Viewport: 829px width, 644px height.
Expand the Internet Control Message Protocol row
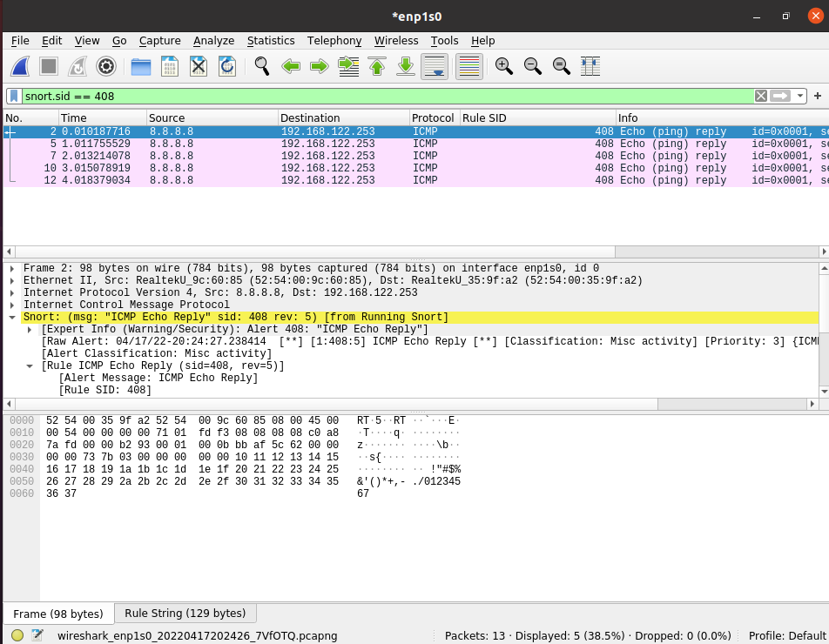click(x=11, y=305)
